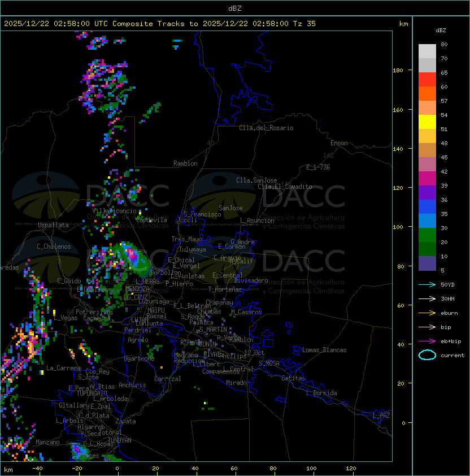This screenshot has height=476, width=470.
Task: Click the 'Encon' map label
Action: tap(339, 143)
